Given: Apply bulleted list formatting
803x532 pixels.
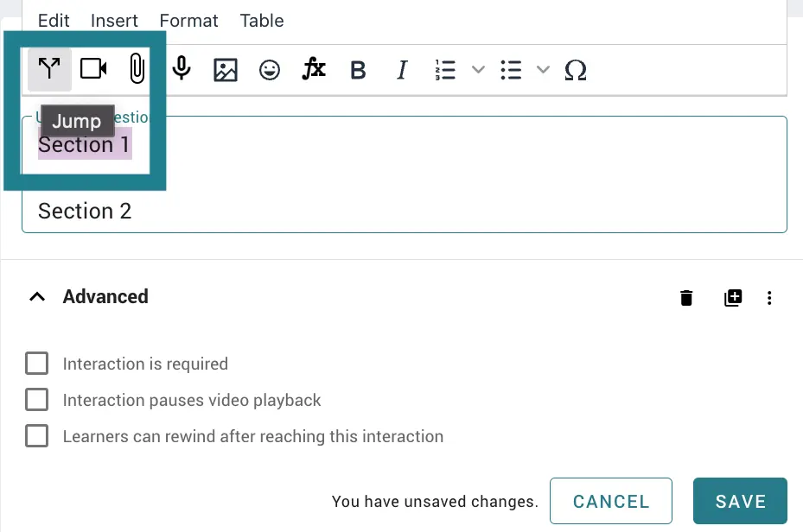Looking at the screenshot, I should [x=511, y=70].
